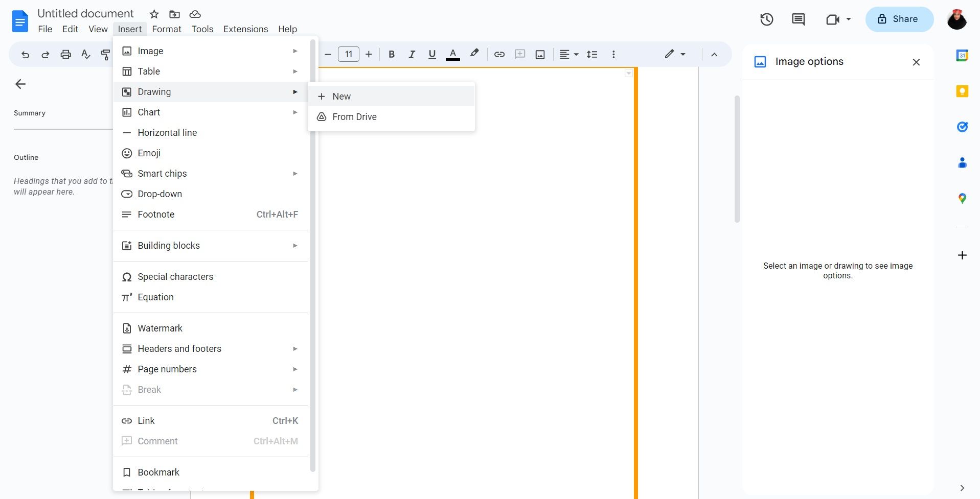Open the text alignment dropdown
Screen dimensions: 980x499
[x=568, y=54]
